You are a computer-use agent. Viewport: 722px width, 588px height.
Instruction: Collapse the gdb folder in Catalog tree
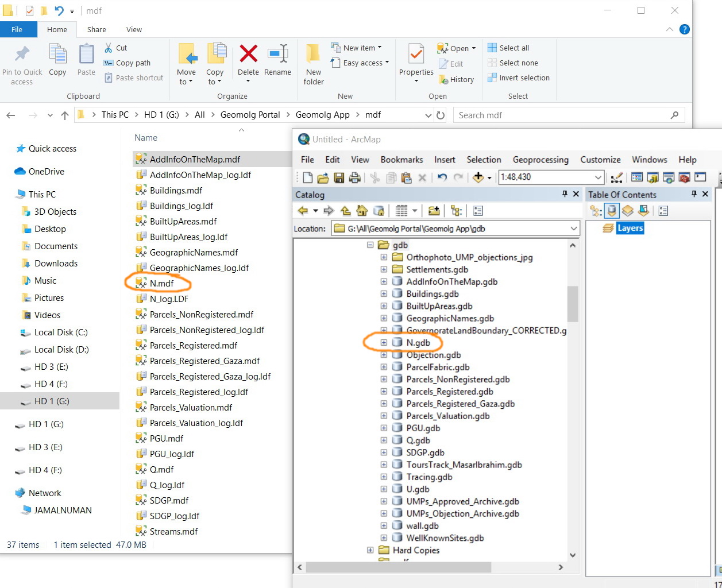coord(370,245)
